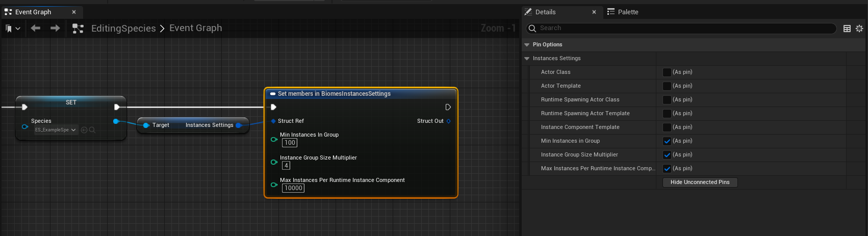This screenshot has height=236, width=868.
Task: Click Min Instances In Group input pin
Action: [x=274, y=139]
